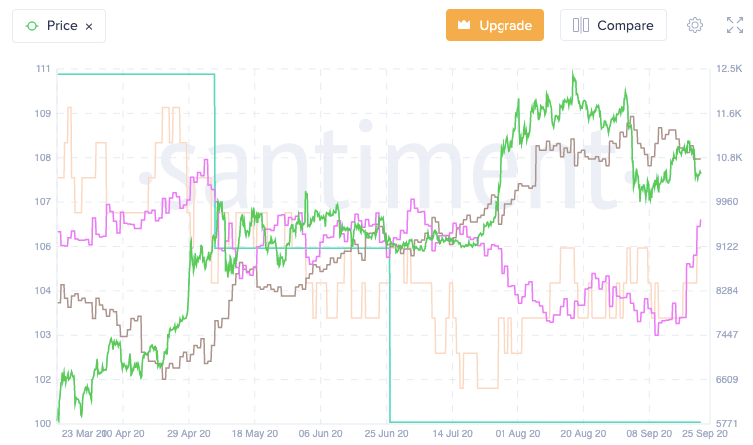
Task: Open the Compare option label
Action: [625, 26]
